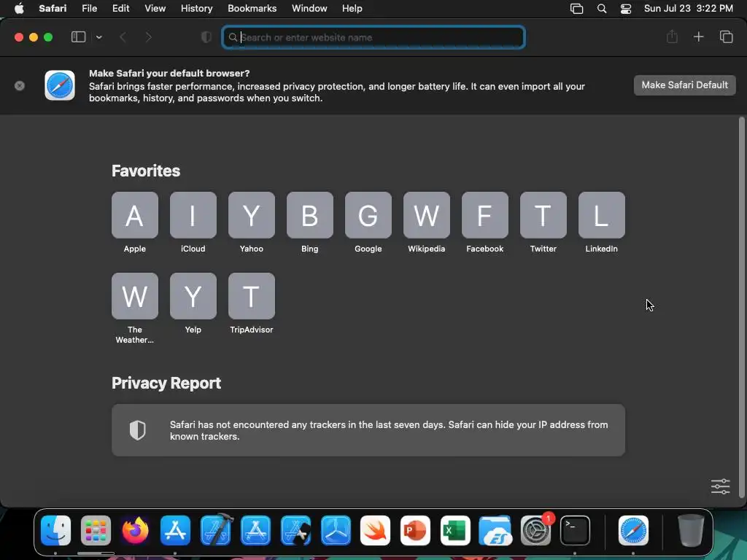Open the Trash in the Dock
The image size is (747, 560).
[691, 531]
